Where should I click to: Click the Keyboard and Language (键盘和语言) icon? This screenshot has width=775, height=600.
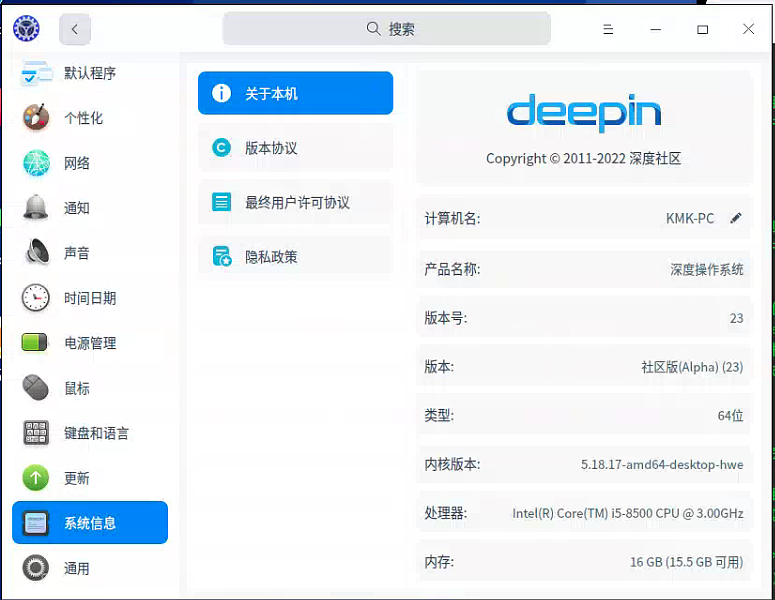click(x=36, y=433)
